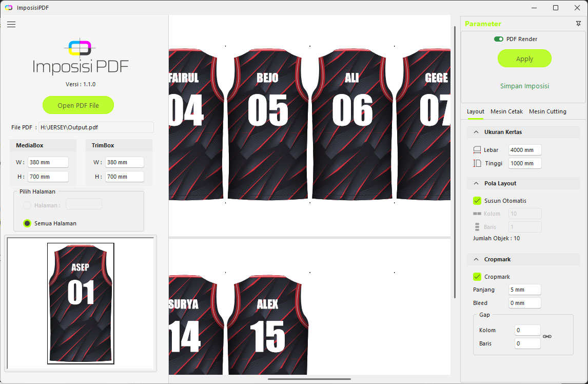Collapse the Ukuran Kertas section

(476, 132)
